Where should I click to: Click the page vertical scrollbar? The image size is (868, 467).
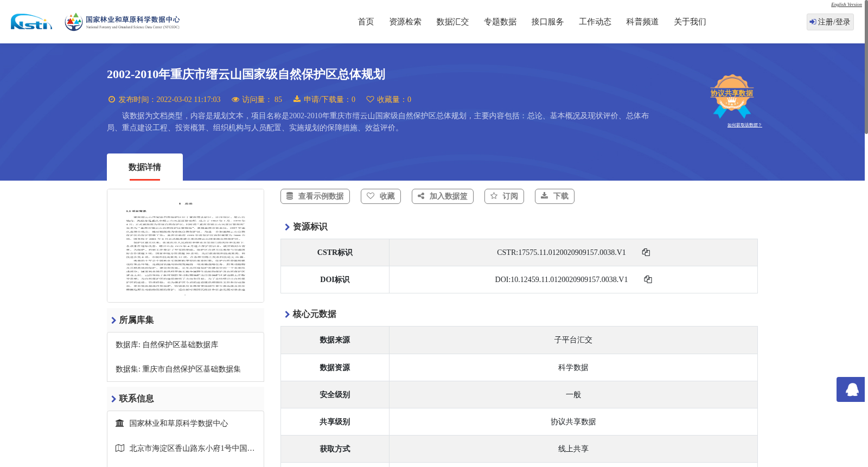coord(866,68)
